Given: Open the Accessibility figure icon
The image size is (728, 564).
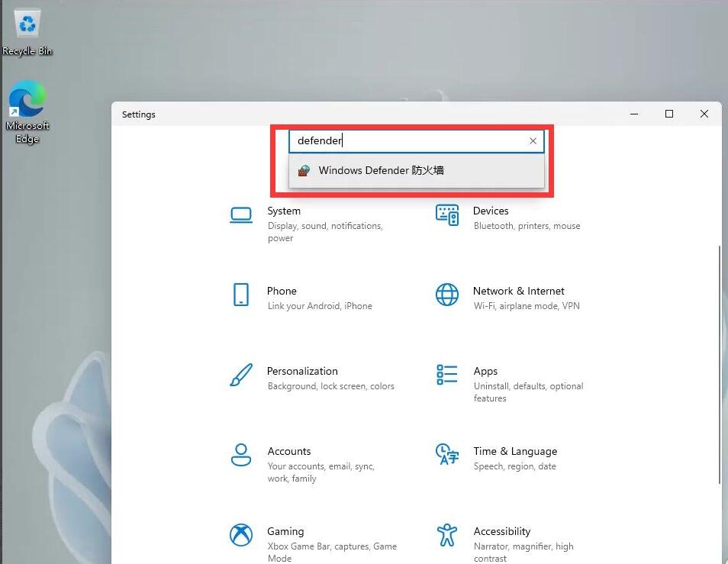Looking at the screenshot, I should pyautogui.click(x=447, y=535).
